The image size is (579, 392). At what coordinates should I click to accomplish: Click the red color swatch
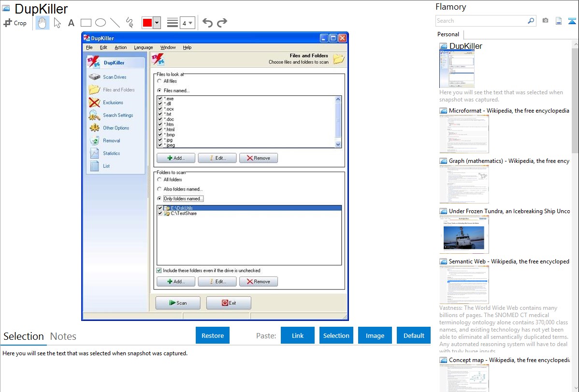tap(147, 23)
